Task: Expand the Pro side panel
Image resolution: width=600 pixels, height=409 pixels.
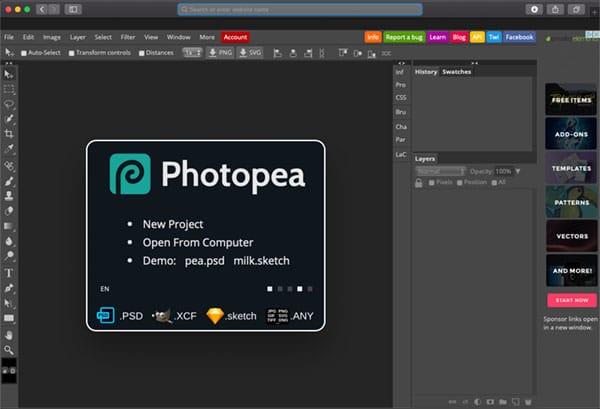Action: point(400,85)
